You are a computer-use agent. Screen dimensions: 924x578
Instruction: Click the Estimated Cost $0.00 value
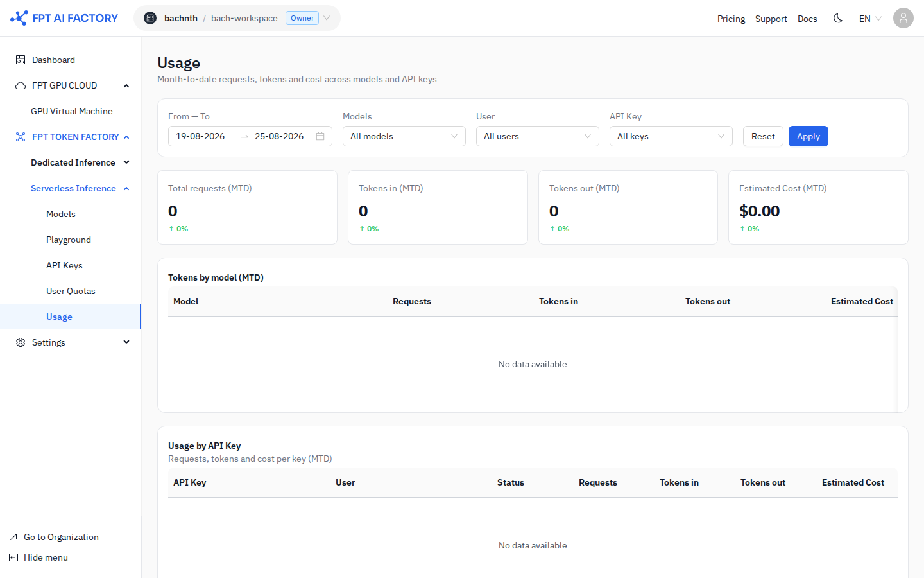(760, 211)
